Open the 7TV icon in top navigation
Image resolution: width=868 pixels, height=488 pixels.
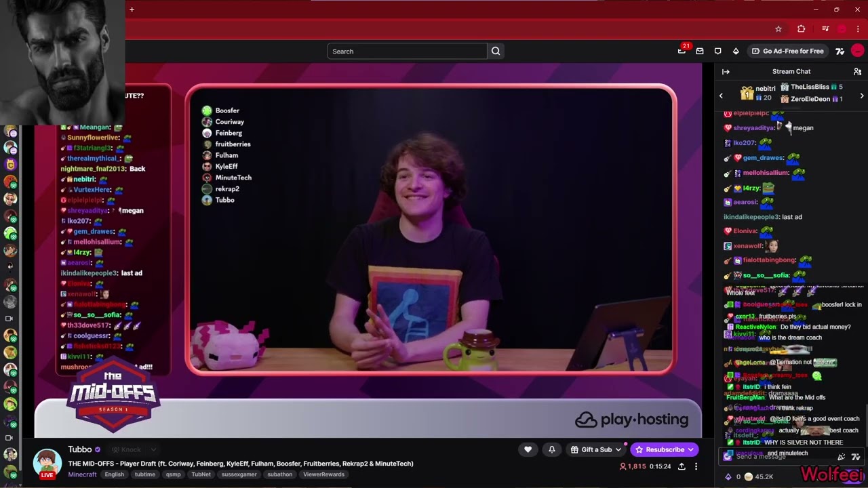pyautogui.click(x=840, y=52)
